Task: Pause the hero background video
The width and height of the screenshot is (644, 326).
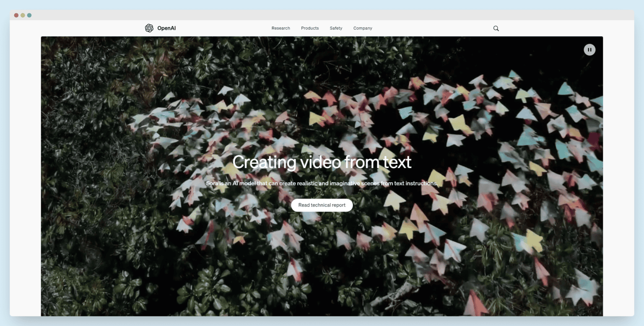Action: [589, 50]
